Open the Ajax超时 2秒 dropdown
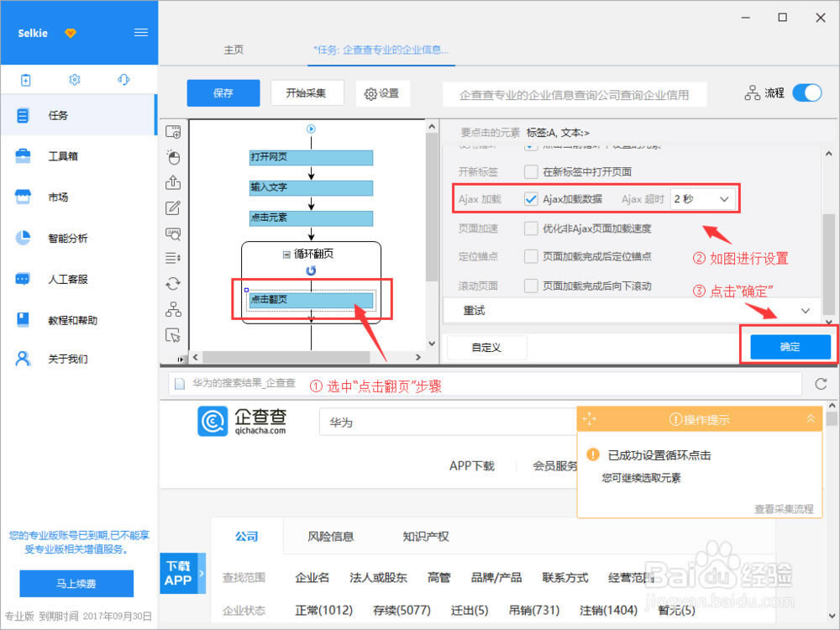Image resolution: width=840 pixels, height=630 pixels. pyautogui.click(x=704, y=199)
